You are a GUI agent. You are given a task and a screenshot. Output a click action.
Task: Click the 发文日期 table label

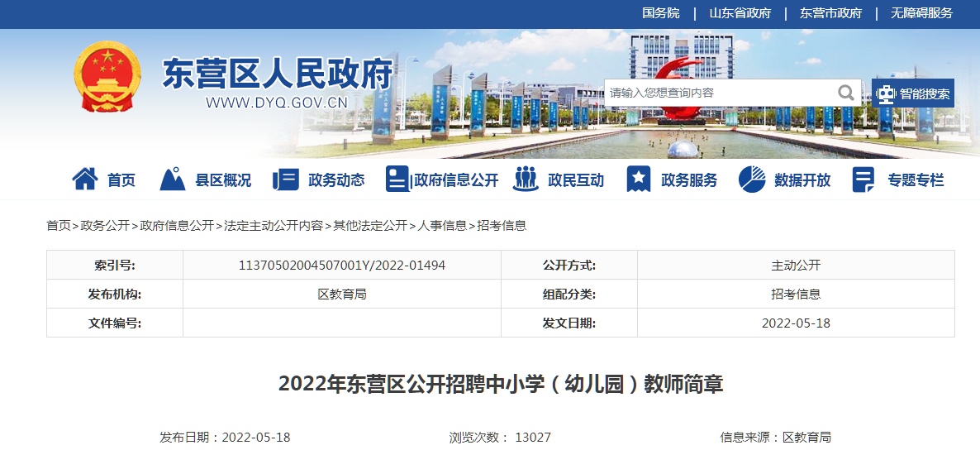click(x=569, y=323)
